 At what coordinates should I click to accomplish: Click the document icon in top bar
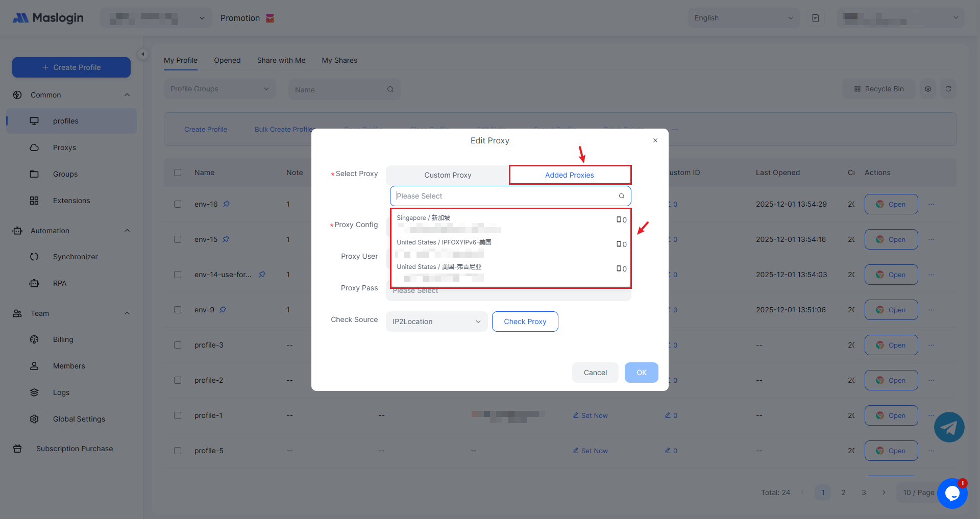[815, 18]
